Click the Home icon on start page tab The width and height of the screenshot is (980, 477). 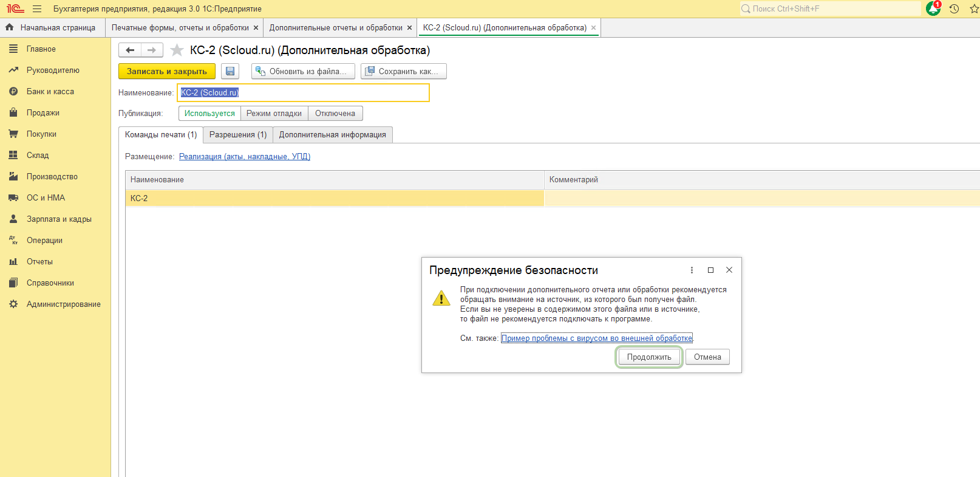9,27
